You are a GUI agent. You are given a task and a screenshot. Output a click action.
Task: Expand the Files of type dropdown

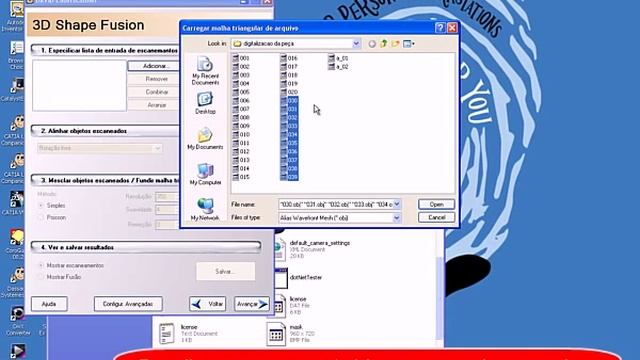point(397,218)
